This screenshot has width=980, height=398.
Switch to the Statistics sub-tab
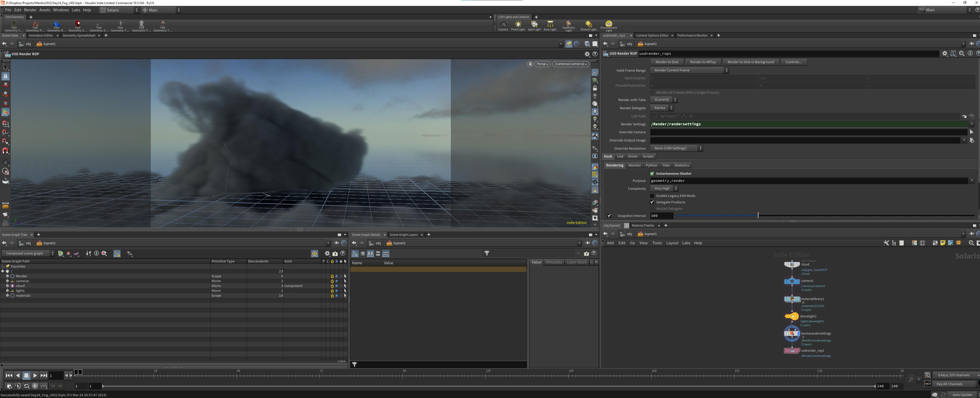pos(681,165)
